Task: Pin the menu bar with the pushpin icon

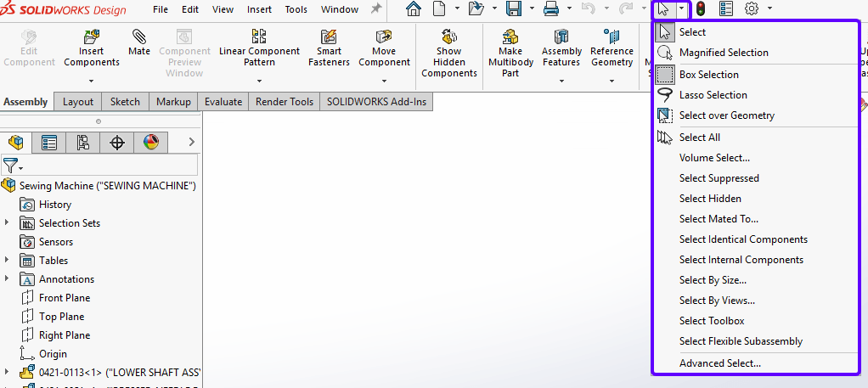Action: click(x=376, y=8)
